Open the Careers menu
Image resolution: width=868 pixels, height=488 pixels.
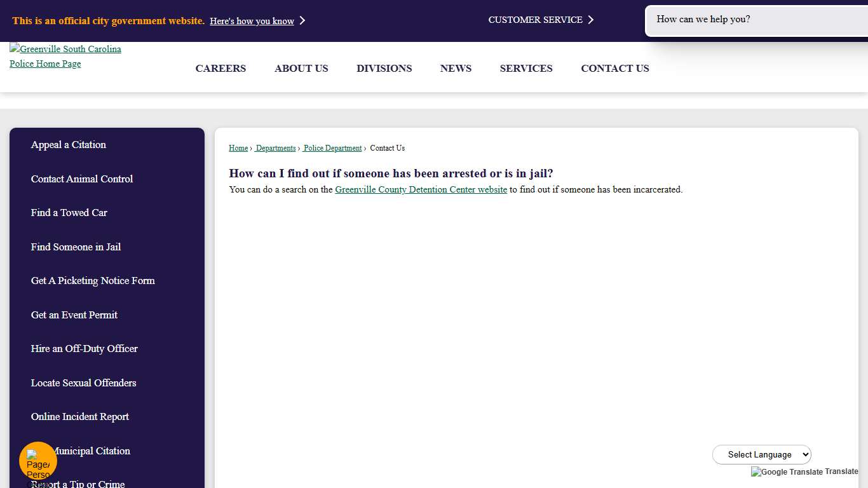pyautogui.click(x=220, y=69)
